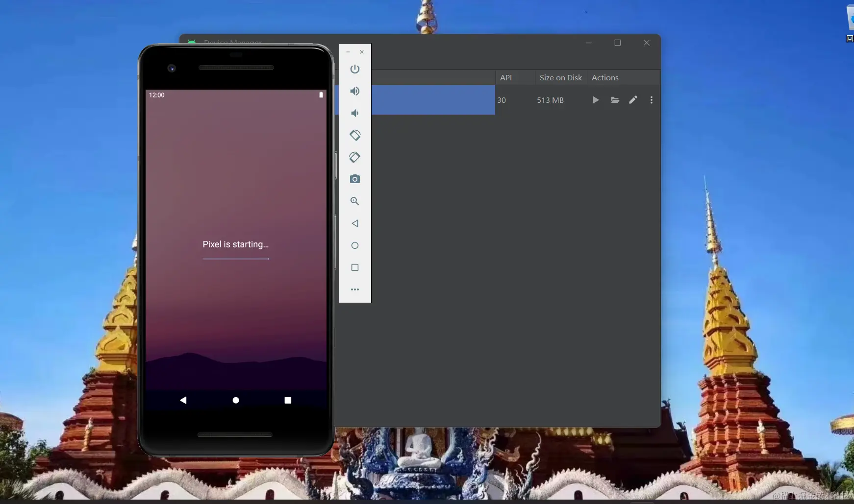Tap the phone screen Home navigation button
This screenshot has width=854, height=504.
236,400
